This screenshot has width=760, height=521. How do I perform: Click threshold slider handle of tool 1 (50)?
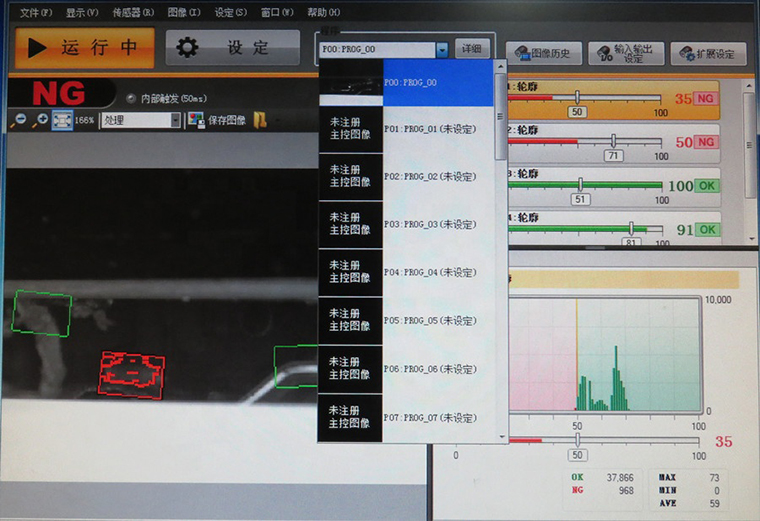point(577,97)
